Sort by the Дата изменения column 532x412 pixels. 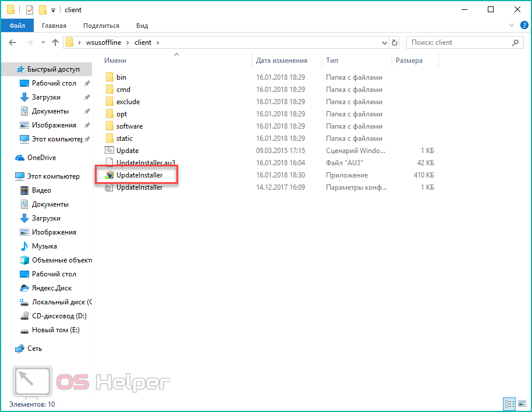point(282,61)
